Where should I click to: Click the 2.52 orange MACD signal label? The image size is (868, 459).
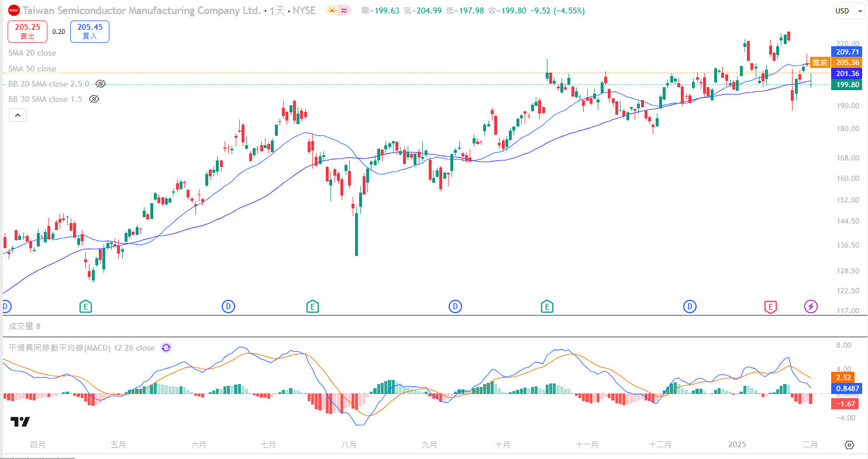(843, 377)
